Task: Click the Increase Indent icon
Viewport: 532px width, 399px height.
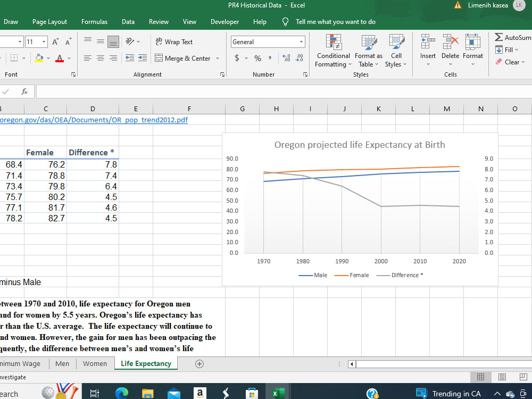Action: pyautogui.click(x=142, y=58)
